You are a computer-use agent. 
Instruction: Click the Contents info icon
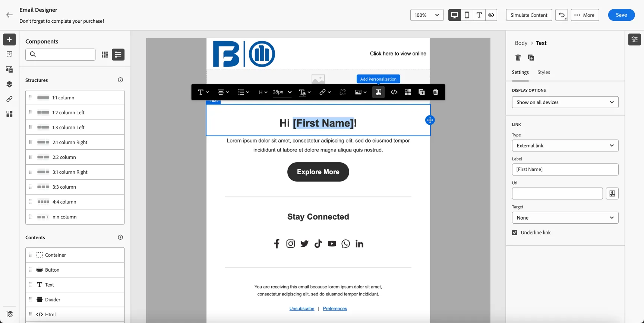[x=120, y=237]
